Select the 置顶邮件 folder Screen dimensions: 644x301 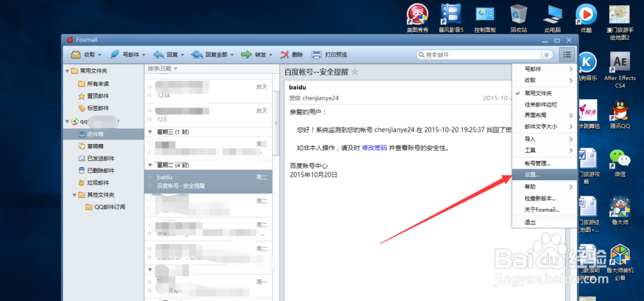point(93,96)
